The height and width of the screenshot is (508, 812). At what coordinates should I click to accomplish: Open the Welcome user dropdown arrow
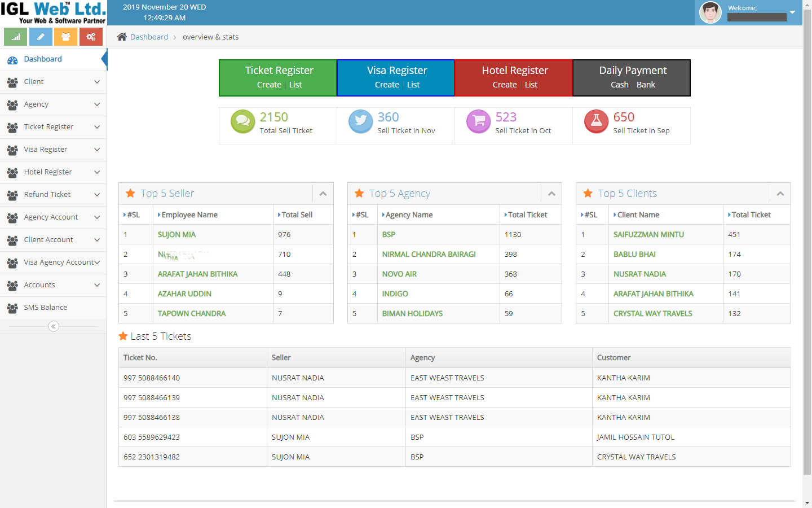(792, 12)
